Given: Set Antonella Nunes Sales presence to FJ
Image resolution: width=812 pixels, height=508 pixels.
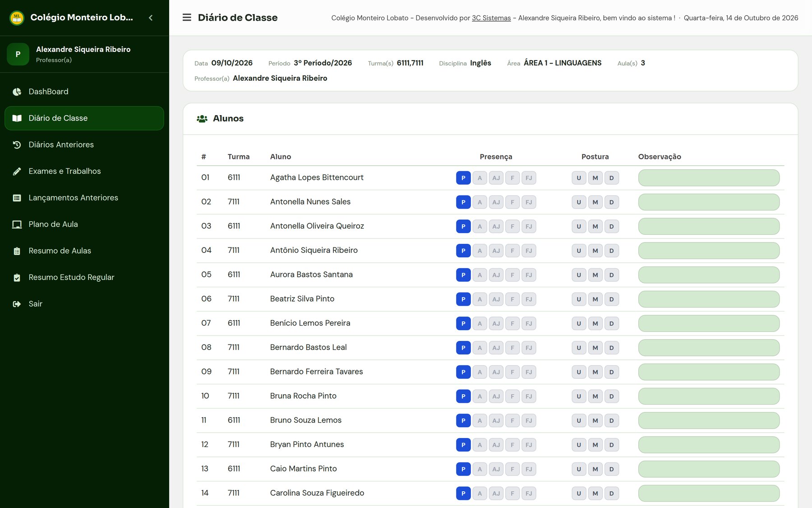Looking at the screenshot, I should (x=529, y=202).
